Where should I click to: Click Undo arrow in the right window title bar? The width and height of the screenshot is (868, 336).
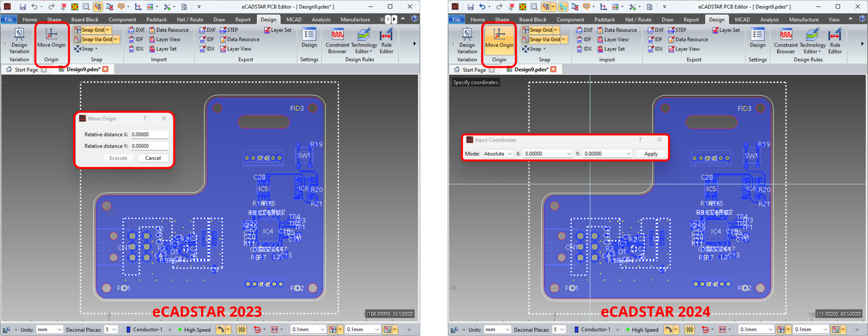point(482,7)
